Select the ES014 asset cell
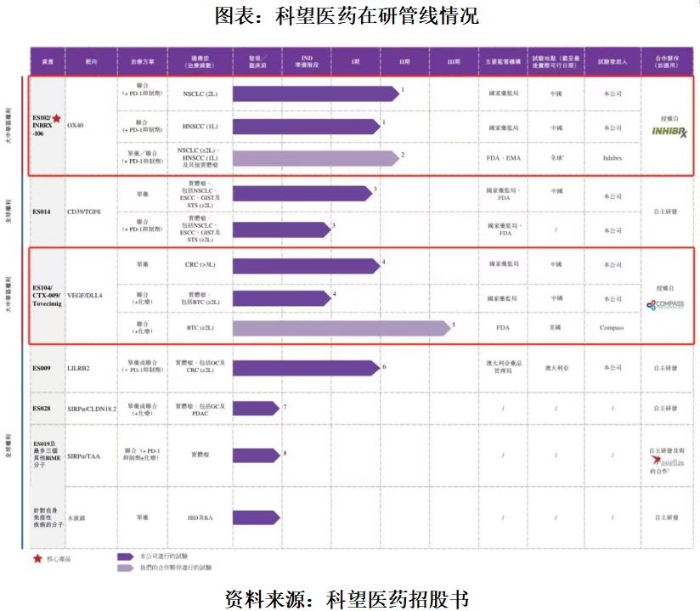Viewport: 700px width, 611px height. click(48, 212)
